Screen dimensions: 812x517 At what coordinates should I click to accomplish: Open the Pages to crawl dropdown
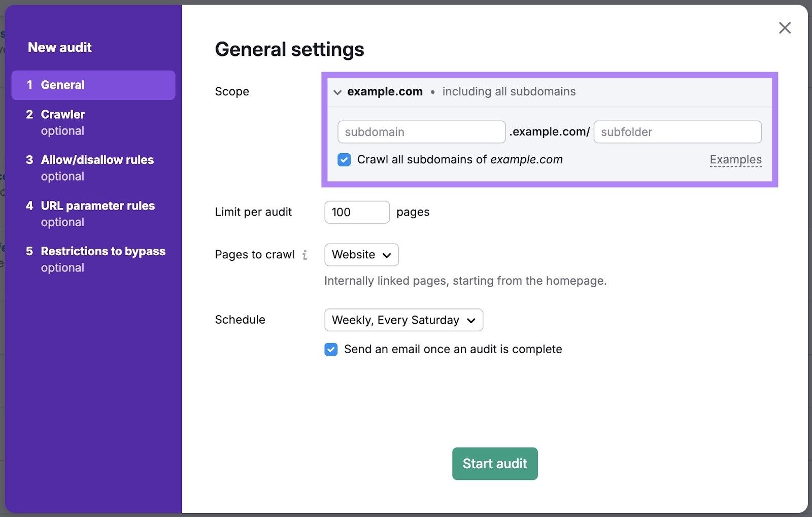pos(361,255)
